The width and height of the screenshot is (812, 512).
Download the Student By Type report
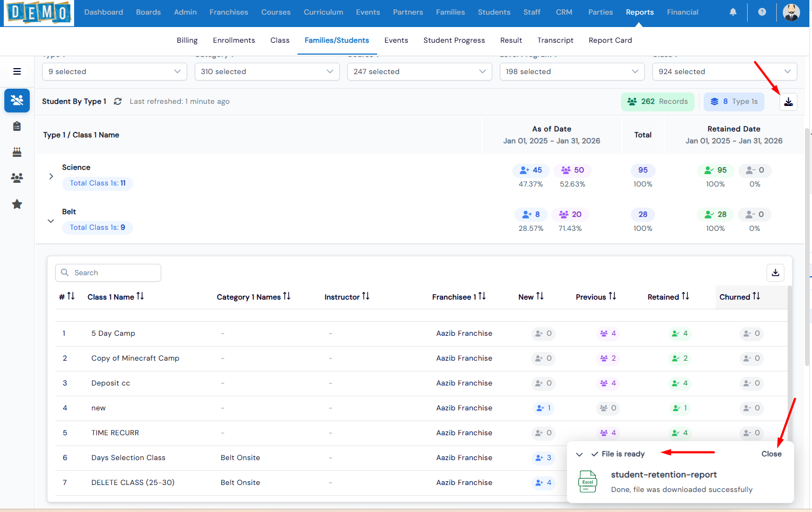(x=788, y=102)
